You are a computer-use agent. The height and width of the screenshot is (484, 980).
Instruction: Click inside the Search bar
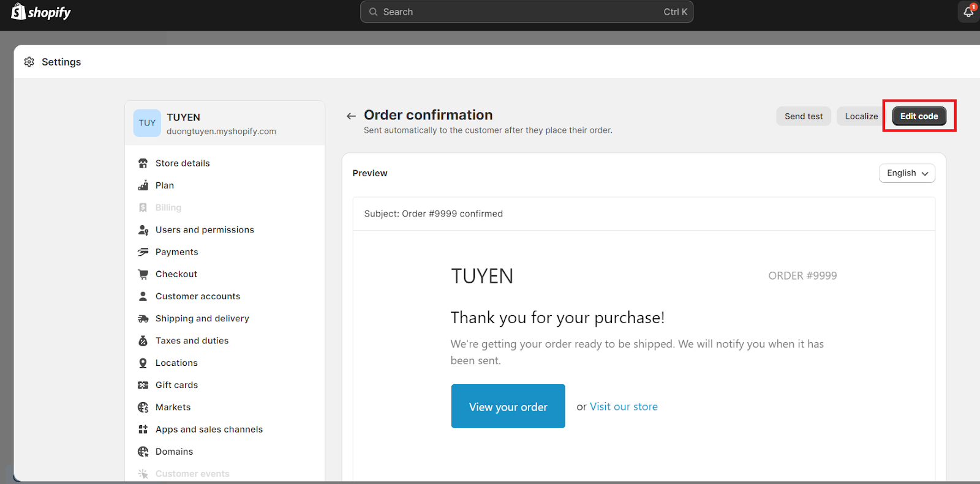coord(527,12)
